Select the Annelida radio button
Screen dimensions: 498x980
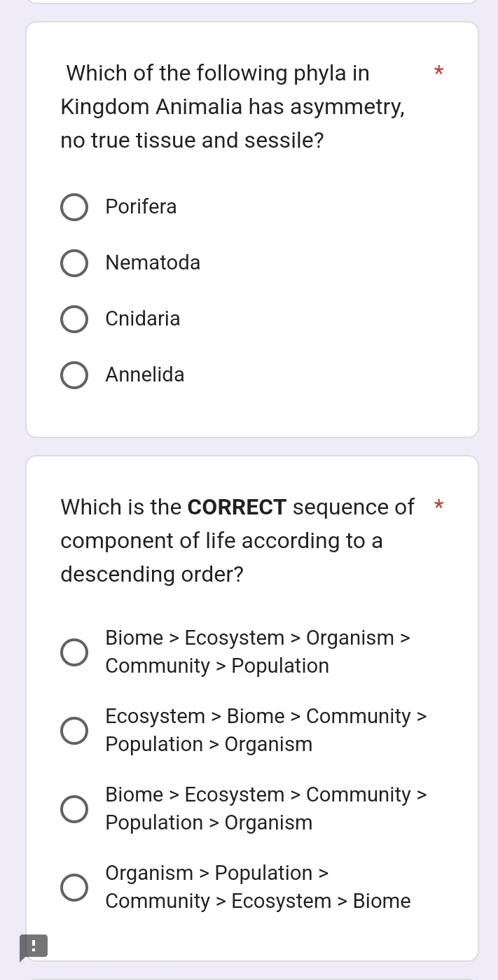74,375
